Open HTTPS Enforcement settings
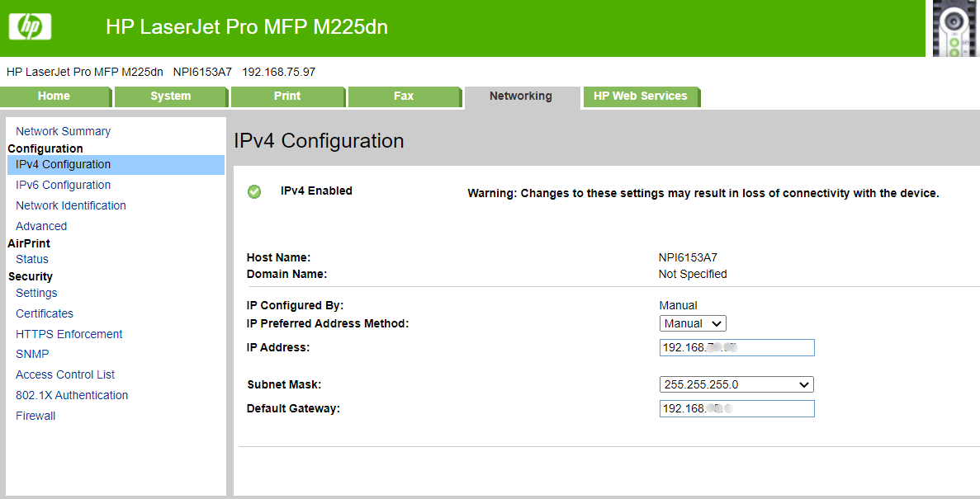 (x=69, y=333)
